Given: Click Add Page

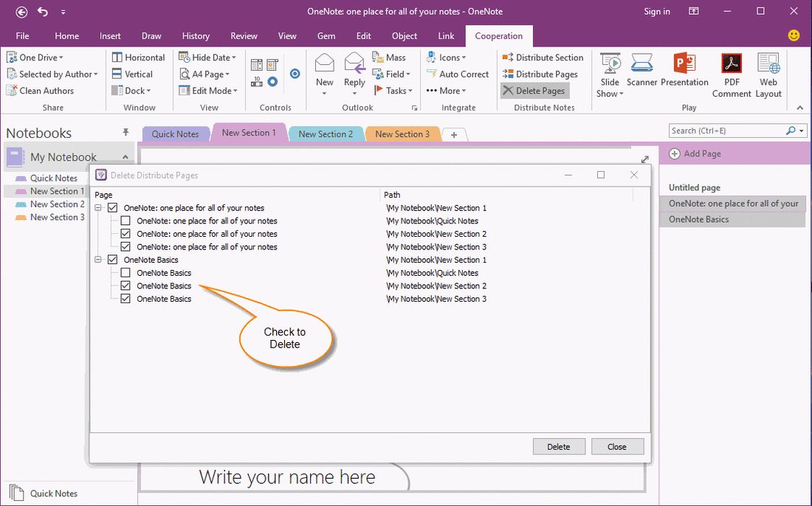Looking at the screenshot, I should point(695,153).
